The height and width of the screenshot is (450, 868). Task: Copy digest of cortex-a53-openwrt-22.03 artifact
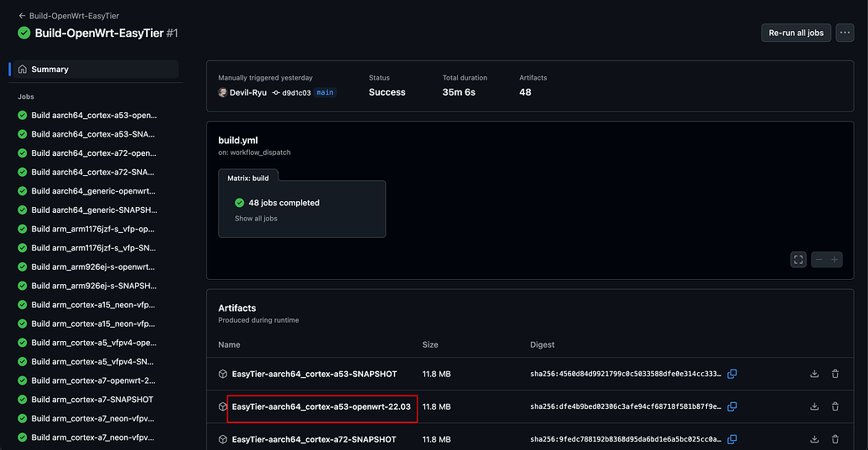tap(732, 406)
